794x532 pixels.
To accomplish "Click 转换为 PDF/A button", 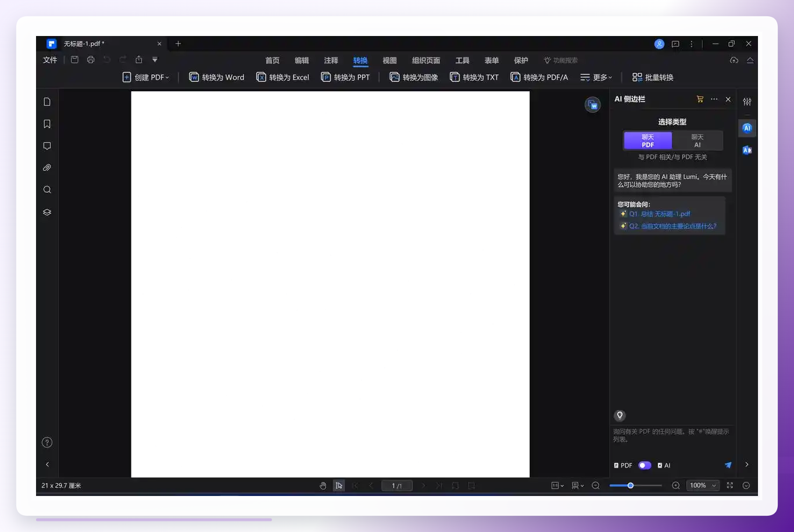I will [539, 77].
